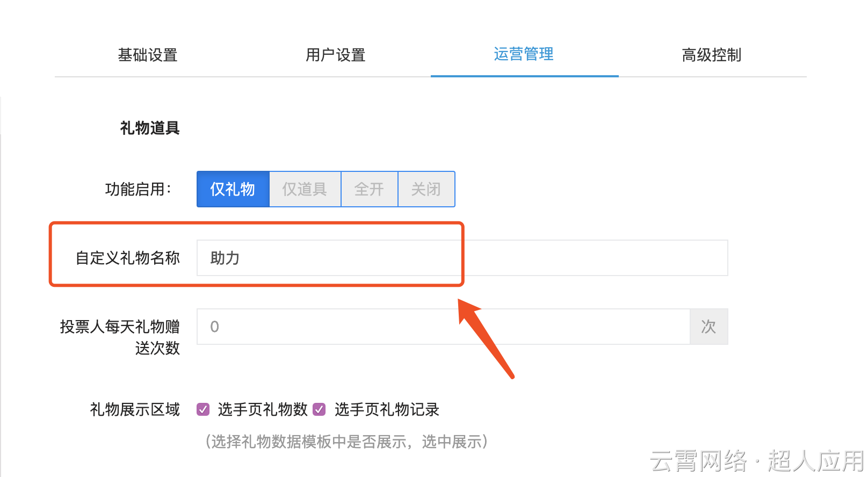Click the 自定义礼物名称 input containing 助力
The image size is (868, 477).
[x=462, y=258]
